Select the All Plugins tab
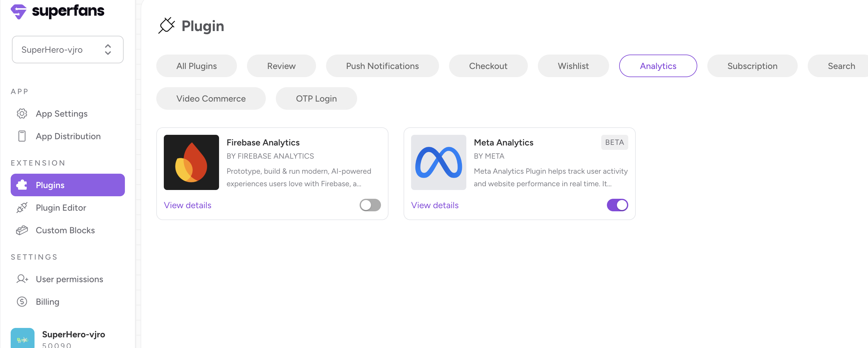 pos(196,66)
